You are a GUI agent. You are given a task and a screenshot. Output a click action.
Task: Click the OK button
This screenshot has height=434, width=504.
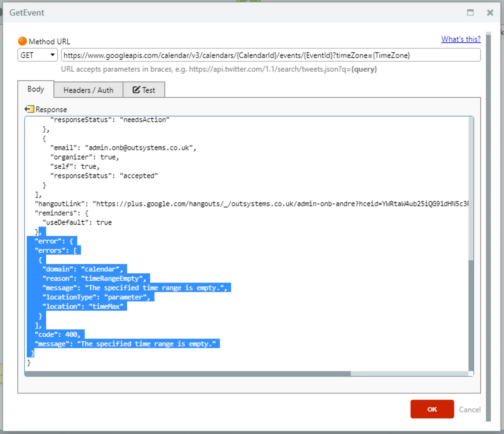432,409
